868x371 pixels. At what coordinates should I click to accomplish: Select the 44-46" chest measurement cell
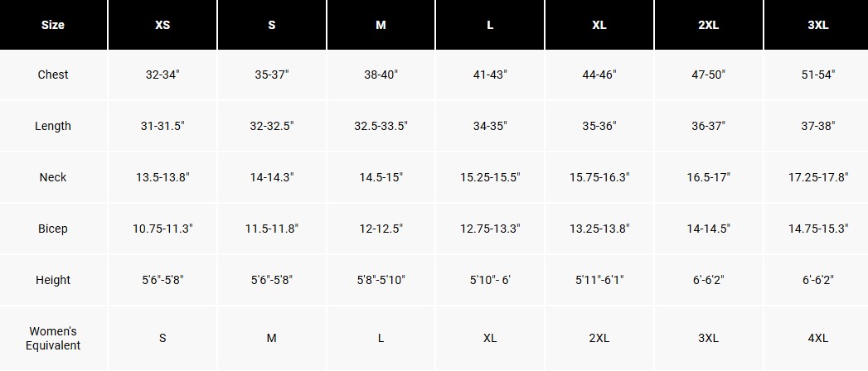point(599,75)
